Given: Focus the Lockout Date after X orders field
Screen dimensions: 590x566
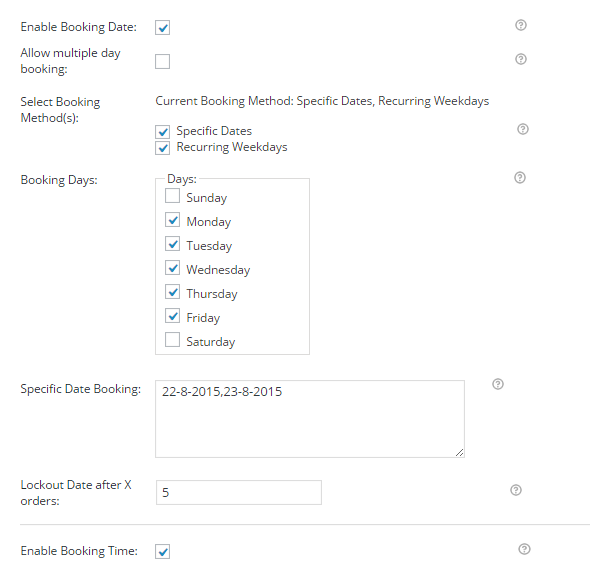Looking at the screenshot, I should tap(239, 492).
